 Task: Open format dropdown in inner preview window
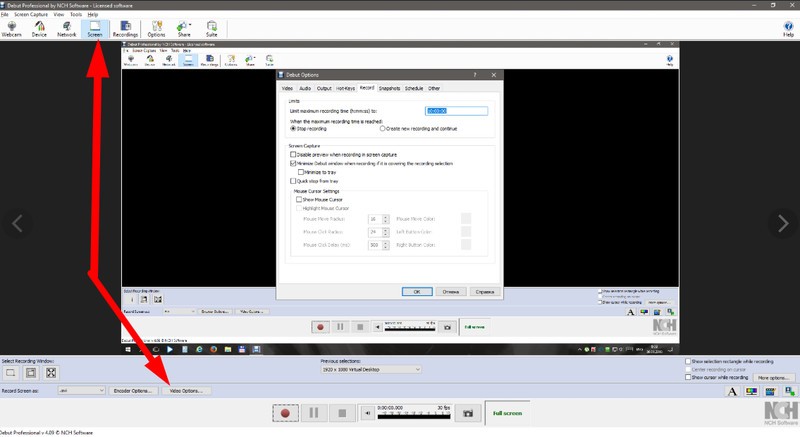coord(179,312)
